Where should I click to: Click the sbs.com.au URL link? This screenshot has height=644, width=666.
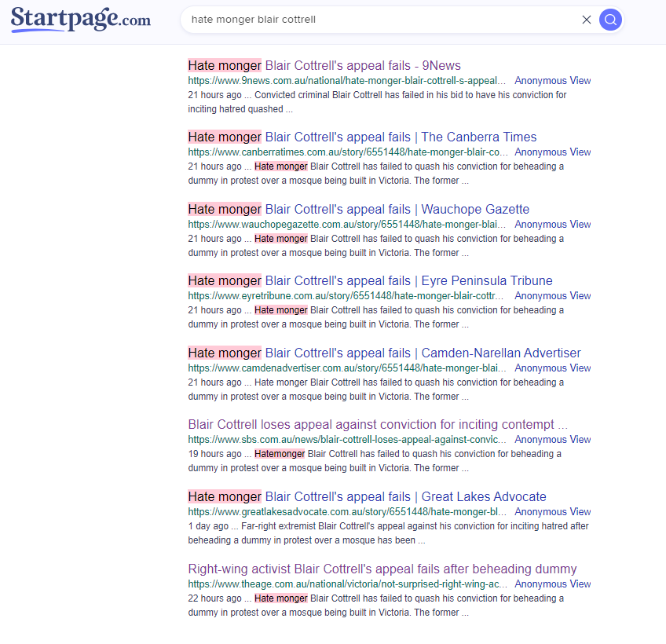pyautogui.click(x=347, y=439)
